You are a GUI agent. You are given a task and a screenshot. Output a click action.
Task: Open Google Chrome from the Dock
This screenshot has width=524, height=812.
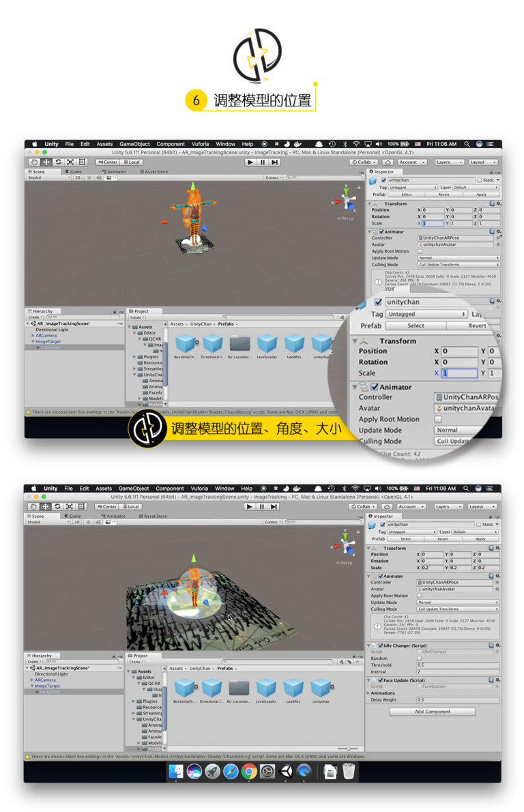(249, 771)
